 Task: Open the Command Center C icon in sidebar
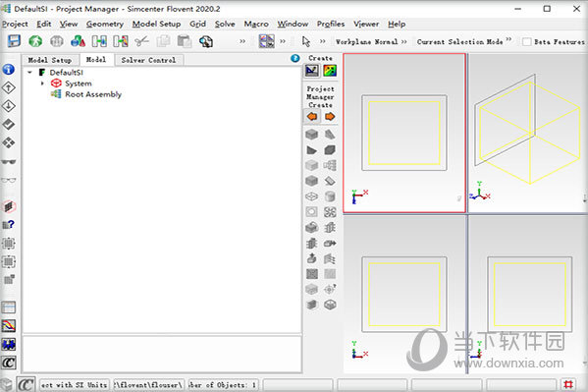coord(9,363)
